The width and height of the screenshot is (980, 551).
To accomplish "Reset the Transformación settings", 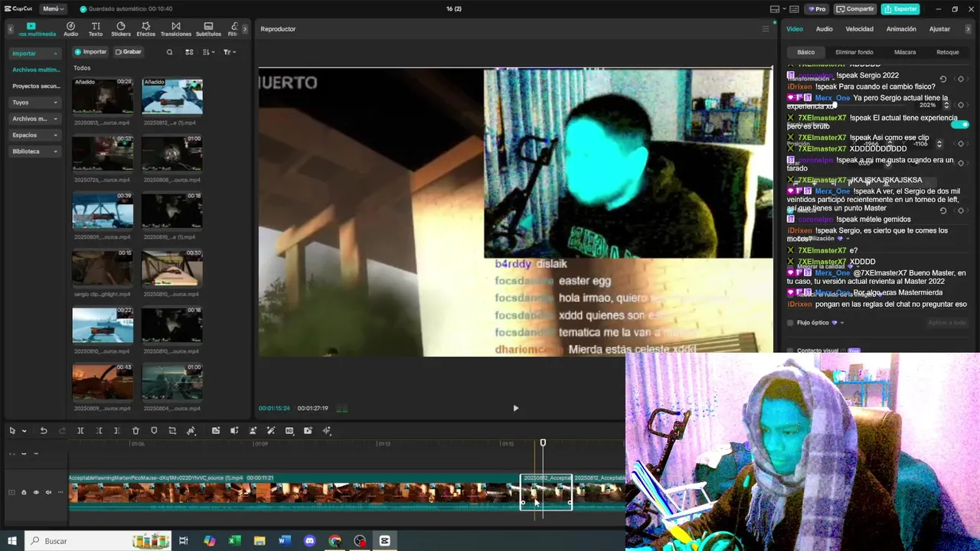I will pyautogui.click(x=943, y=79).
